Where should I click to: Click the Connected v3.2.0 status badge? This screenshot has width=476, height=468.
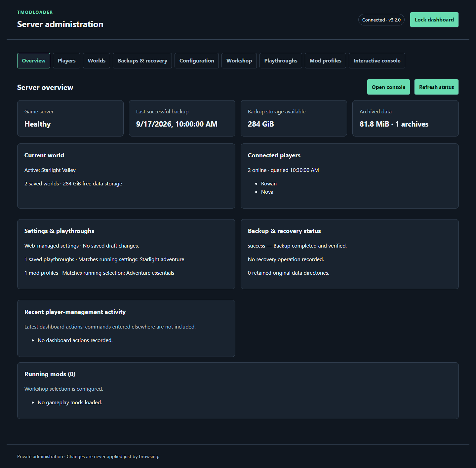[381, 20]
